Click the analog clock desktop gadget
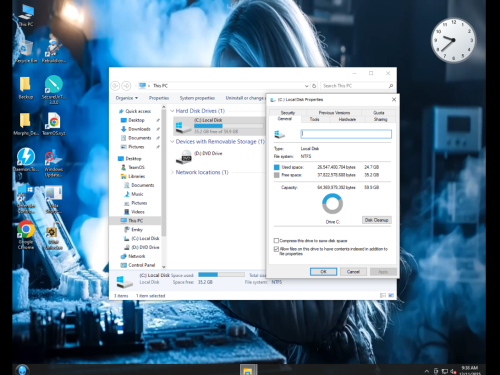The image size is (500, 375). (x=453, y=40)
